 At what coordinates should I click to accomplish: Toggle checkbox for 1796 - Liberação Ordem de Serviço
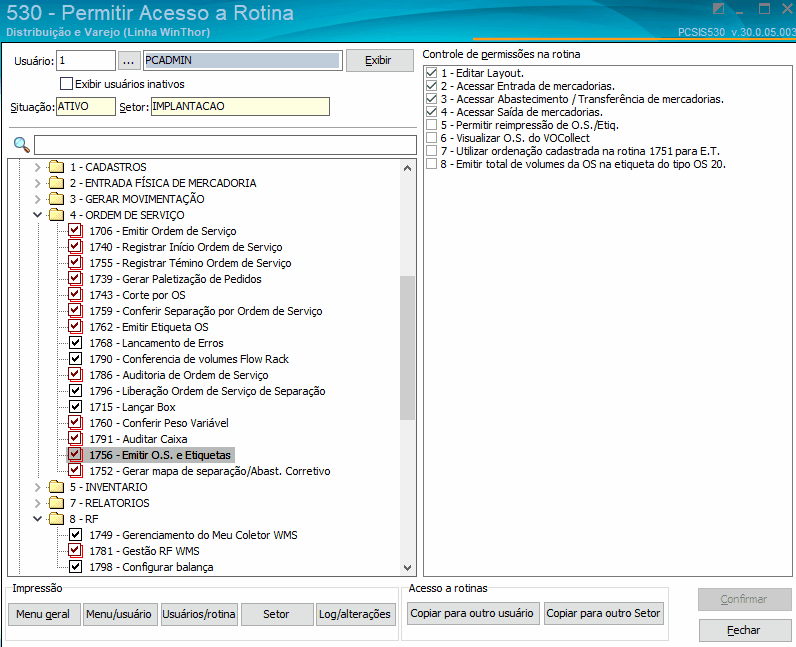[75, 391]
